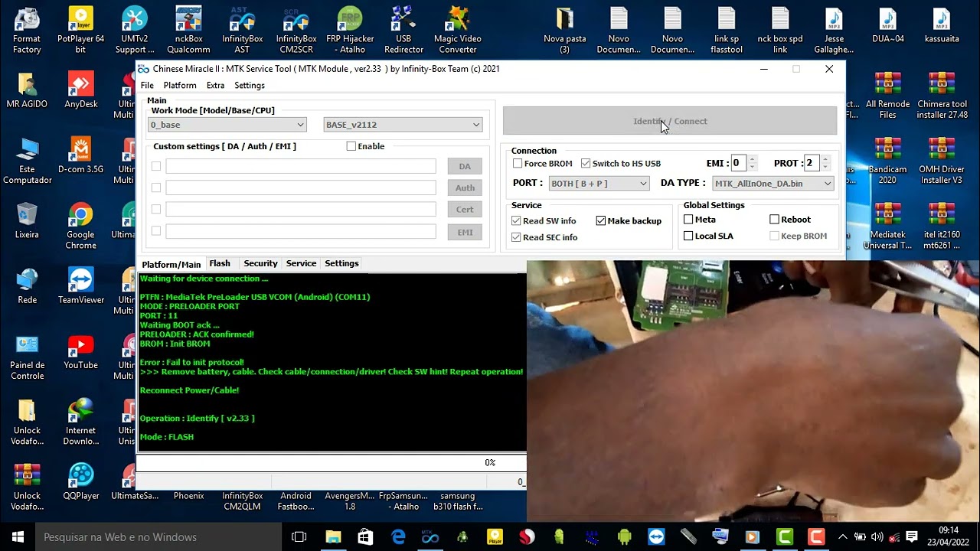Open the DA TYPE dropdown
The width and height of the screenshot is (980, 551).
point(773,184)
